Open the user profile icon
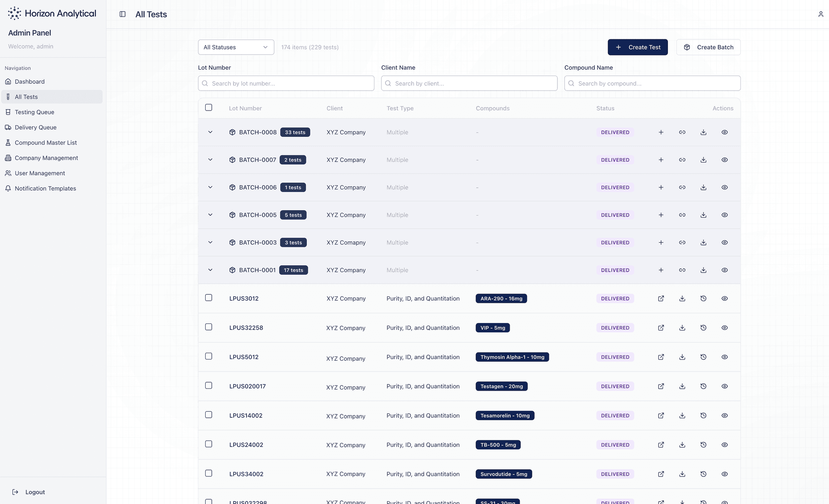 [820, 14]
